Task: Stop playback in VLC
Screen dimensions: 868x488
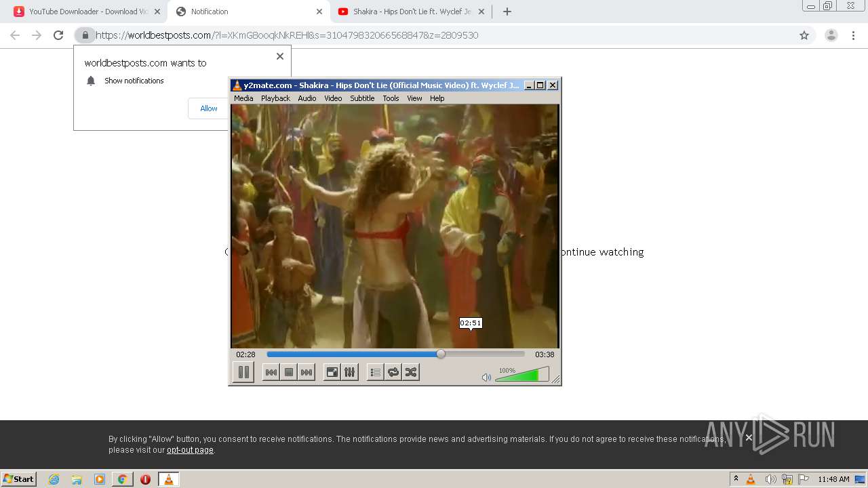Action: pos(289,372)
